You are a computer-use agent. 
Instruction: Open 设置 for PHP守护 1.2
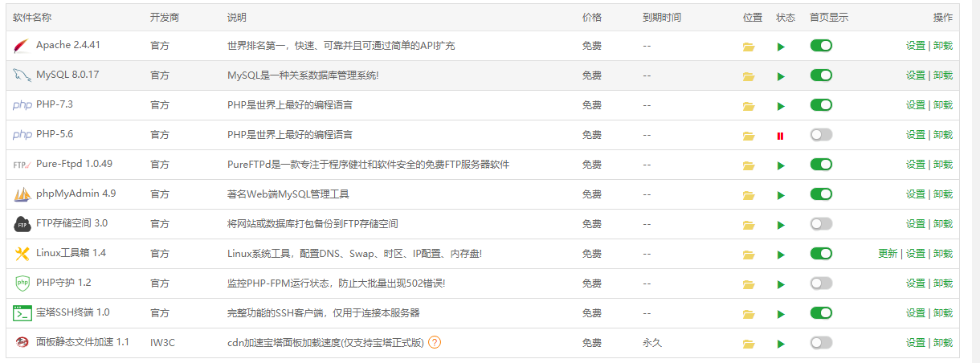tap(916, 283)
